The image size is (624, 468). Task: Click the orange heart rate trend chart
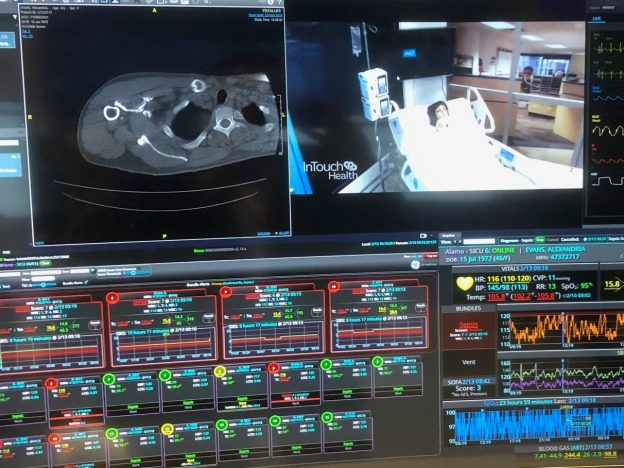pos(566,329)
